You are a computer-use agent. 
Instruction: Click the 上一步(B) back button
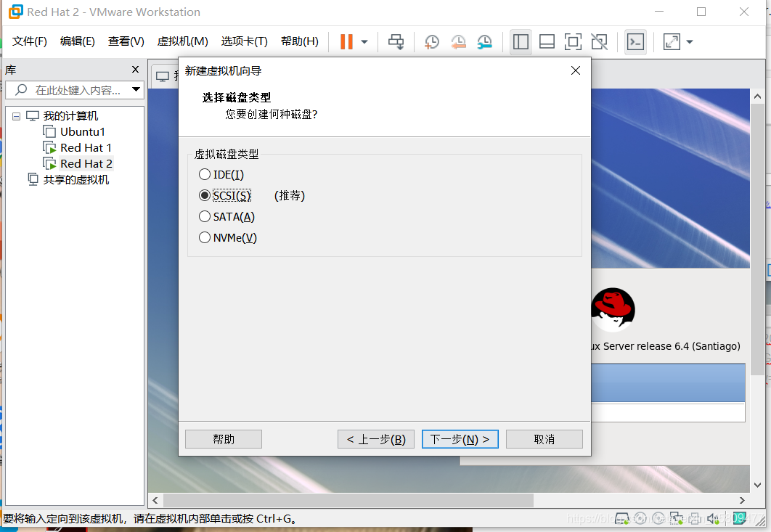(x=375, y=439)
